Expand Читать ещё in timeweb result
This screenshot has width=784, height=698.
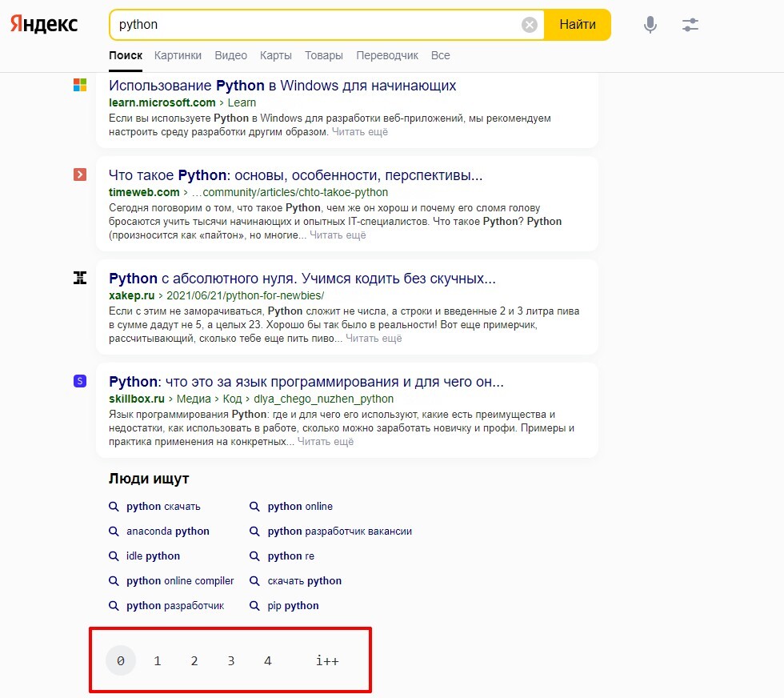click(x=338, y=235)
